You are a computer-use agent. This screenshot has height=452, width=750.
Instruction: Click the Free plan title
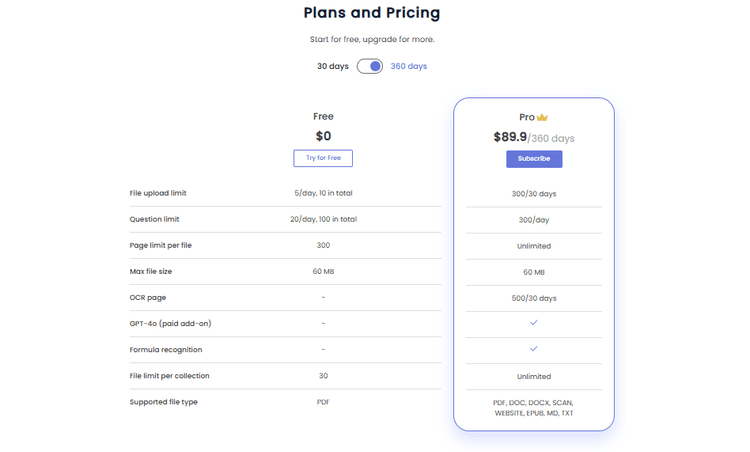(x=323, y=116)
